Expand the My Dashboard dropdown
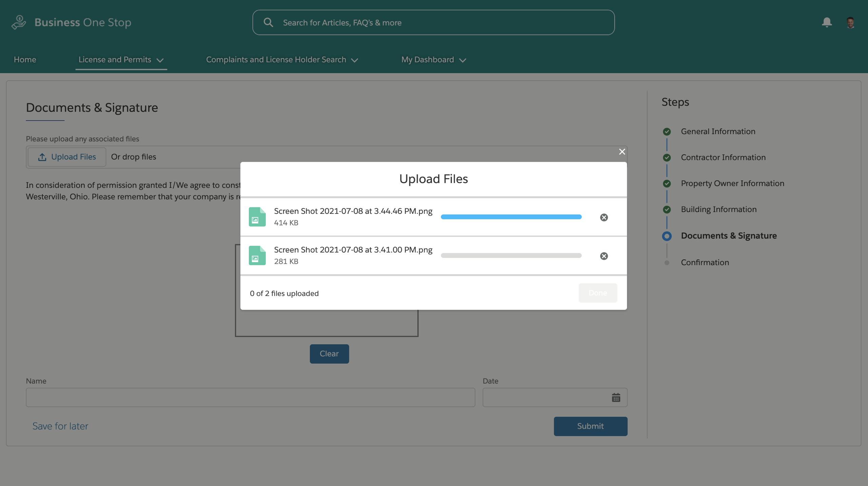 pos(433,60)
